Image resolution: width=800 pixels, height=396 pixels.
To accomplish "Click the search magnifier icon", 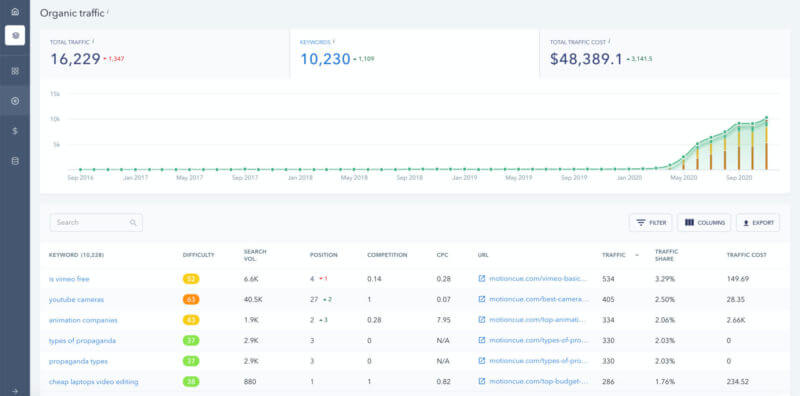I will (x=133, y=222).
